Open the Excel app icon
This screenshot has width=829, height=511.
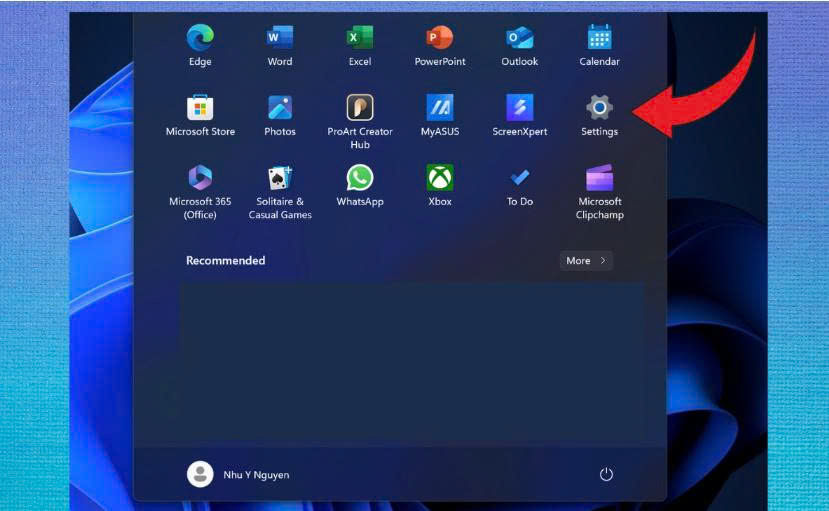(x=360, y=38)
